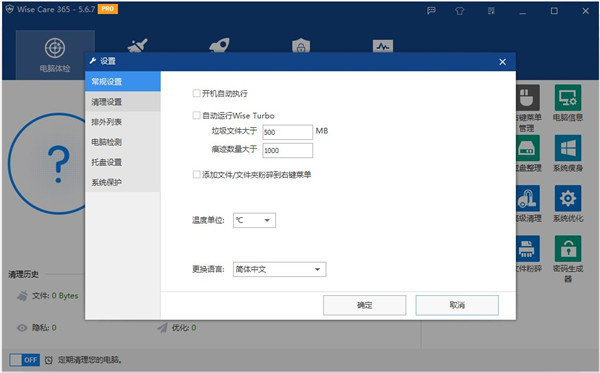Viewport: 600px width, 373px height.
Task: Check 添加文件/文件夹粉碎到右键菜单 option
Action: click(196, 174)
